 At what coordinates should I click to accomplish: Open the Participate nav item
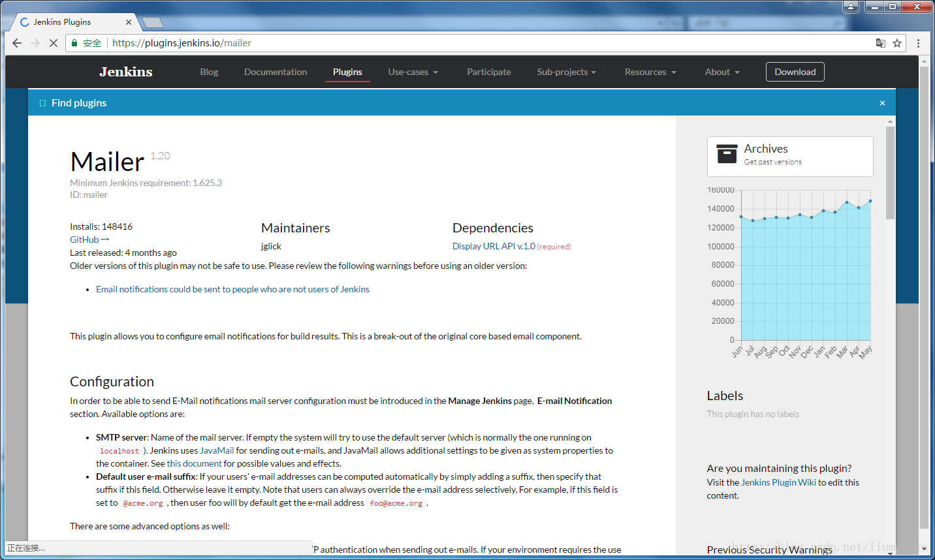point(489,72)
